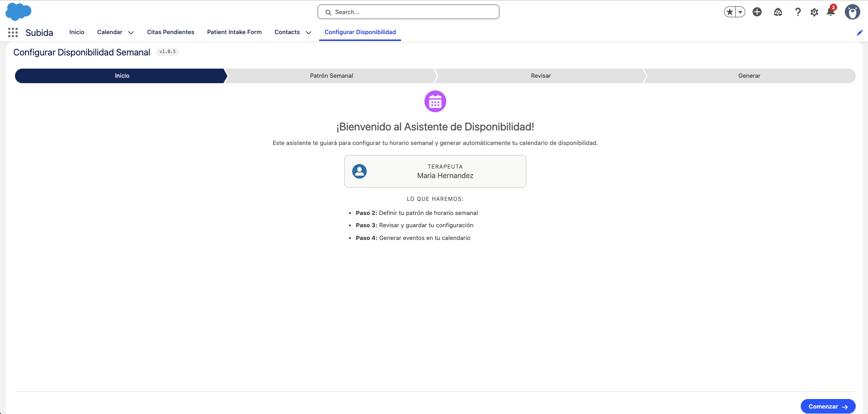The height and width of the screenshot is (414, 868).
Task: Jump to the Revisar step
Action: (x=541, y=76)
